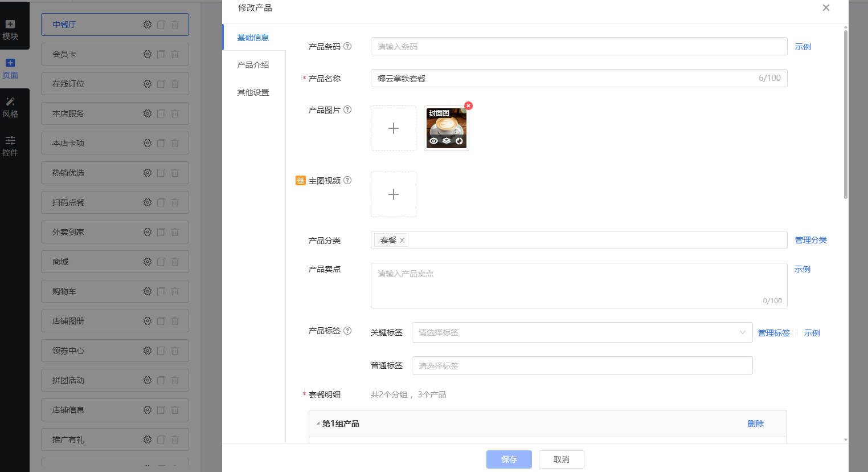868x472 pixels.
Task: Click the plus box to add product image
Action: point(394,128)
